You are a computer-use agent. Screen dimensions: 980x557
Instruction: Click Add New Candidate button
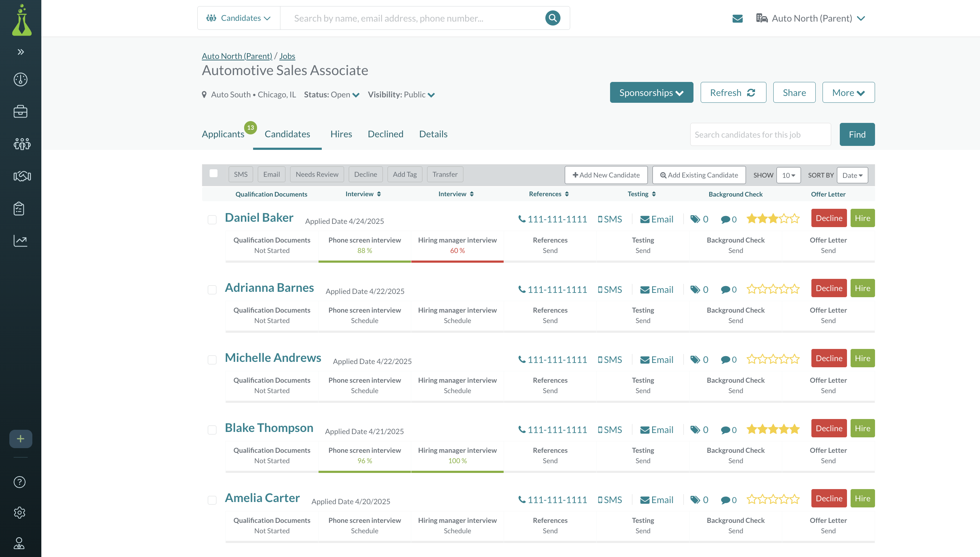tap(606, 175)
